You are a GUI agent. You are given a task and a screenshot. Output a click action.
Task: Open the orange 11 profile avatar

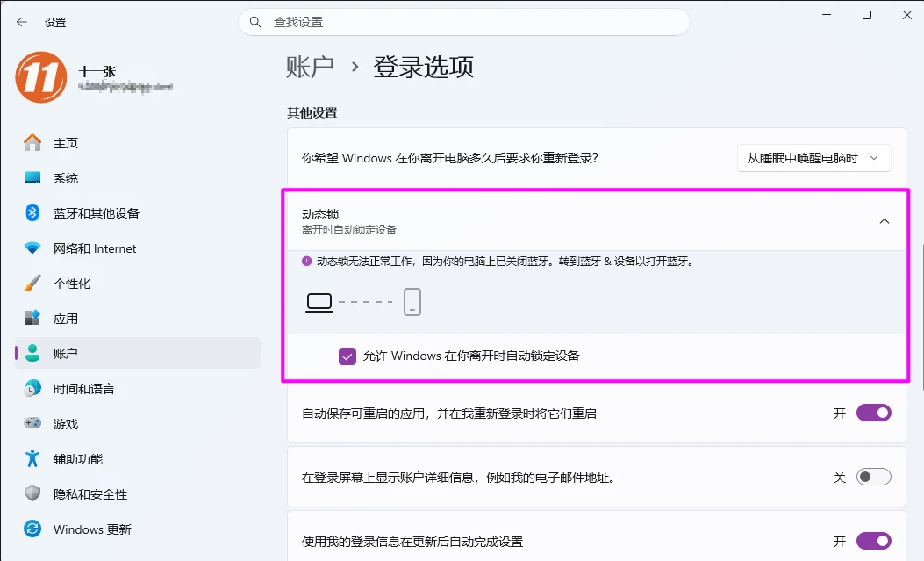coord(41,77)
